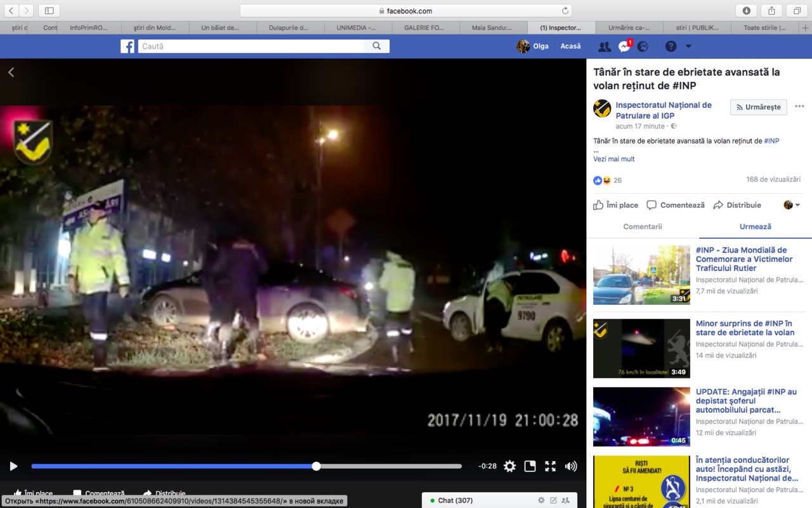Show all Safari tabs overview

tap(797, 10)
